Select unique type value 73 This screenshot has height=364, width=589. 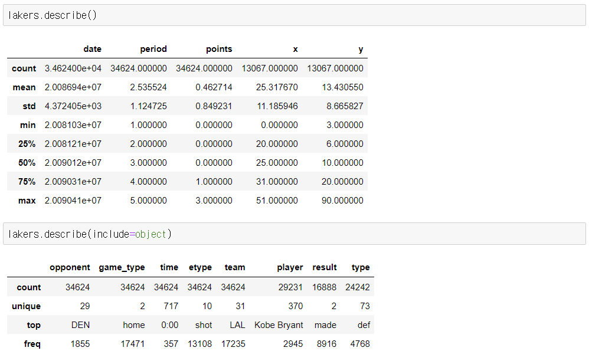tap(365, 306)
